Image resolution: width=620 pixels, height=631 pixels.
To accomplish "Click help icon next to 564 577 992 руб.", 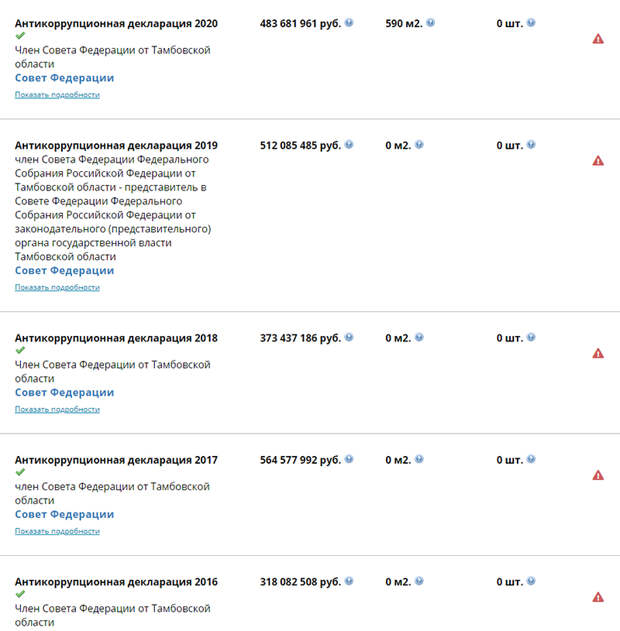I will 349,459.
